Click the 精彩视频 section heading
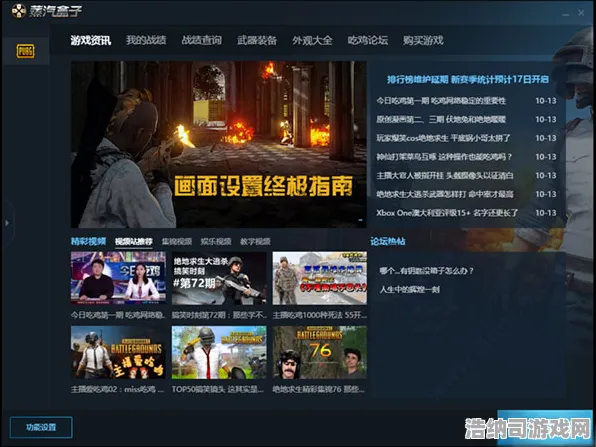Image resolution: width=596 pixels, height=447 pixels. click(89, 241)
